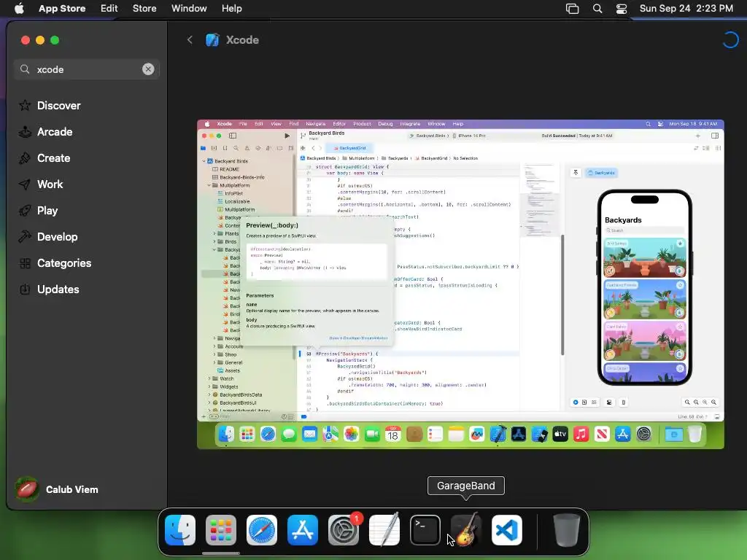The width and height of the screenshot is (747, 560).
Task: Open the Xcode screenshot preview image
Action: point(460,284)
